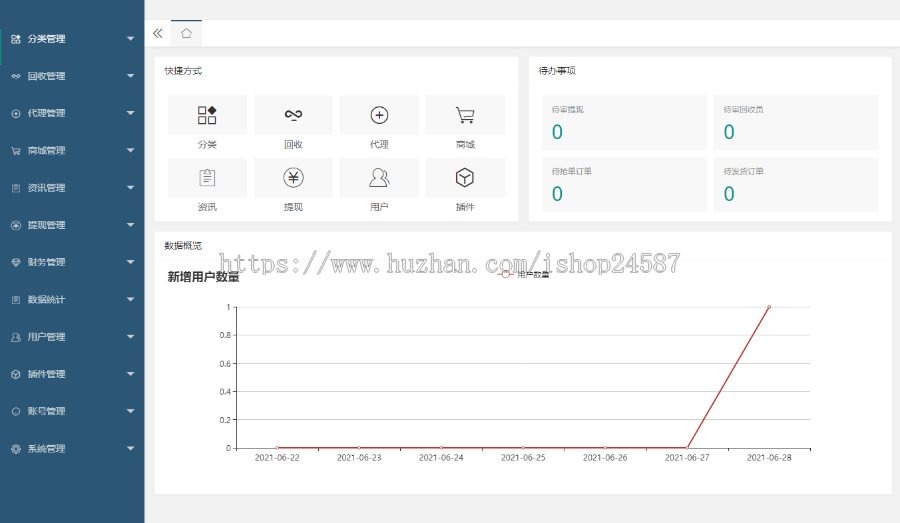Expand the 资讯管理 dropdown arrow
This screenshot has width=900, height=523.
coord(131,188)
